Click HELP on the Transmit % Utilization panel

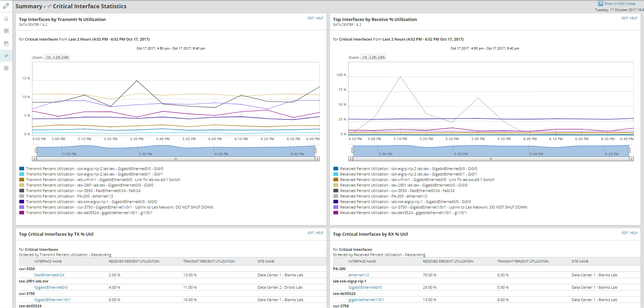click(x=320, y=18)
